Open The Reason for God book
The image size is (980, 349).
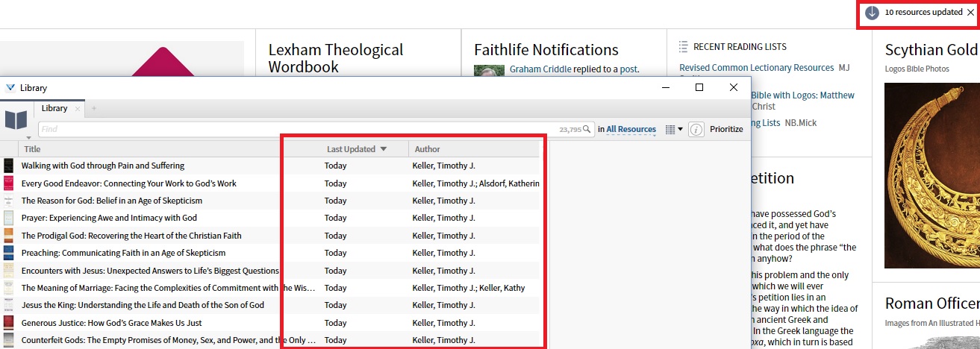112,201
